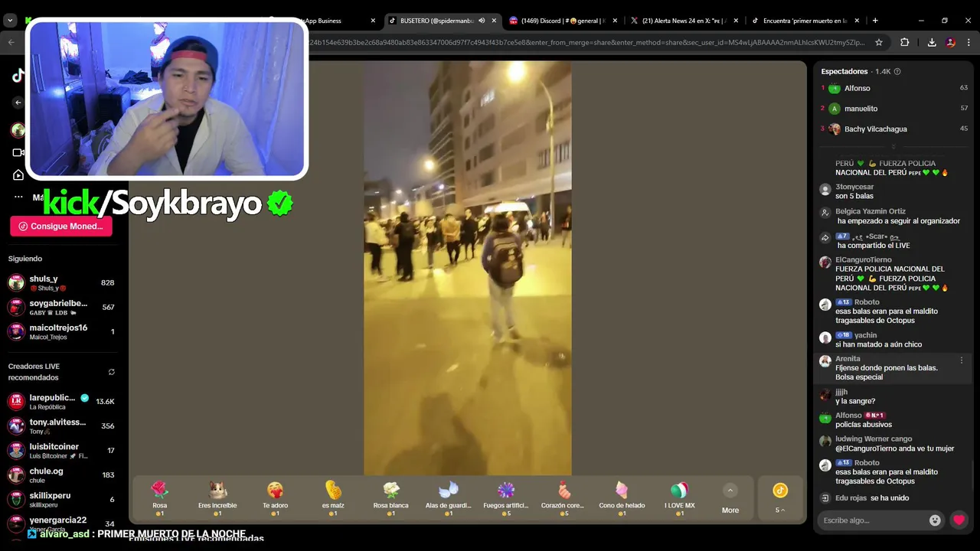
Task: Open browser downloads icon
Action: 932,42
